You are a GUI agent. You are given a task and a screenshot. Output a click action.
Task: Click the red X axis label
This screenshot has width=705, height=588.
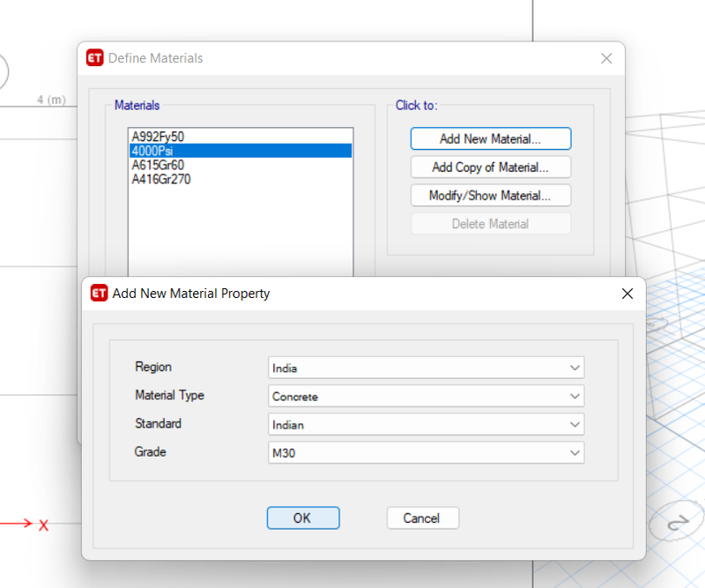pos(43,525)
